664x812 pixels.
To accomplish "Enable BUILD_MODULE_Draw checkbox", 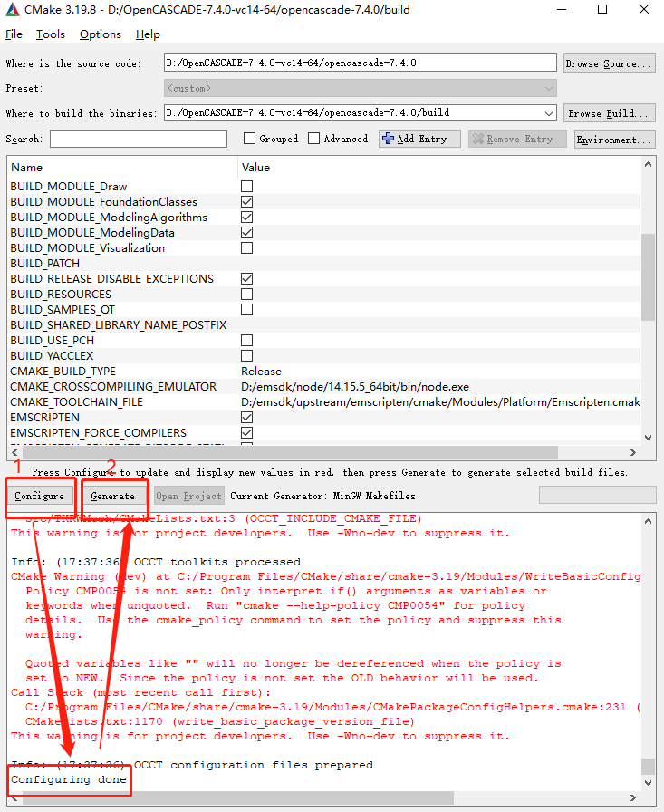I will pos(247,187).
